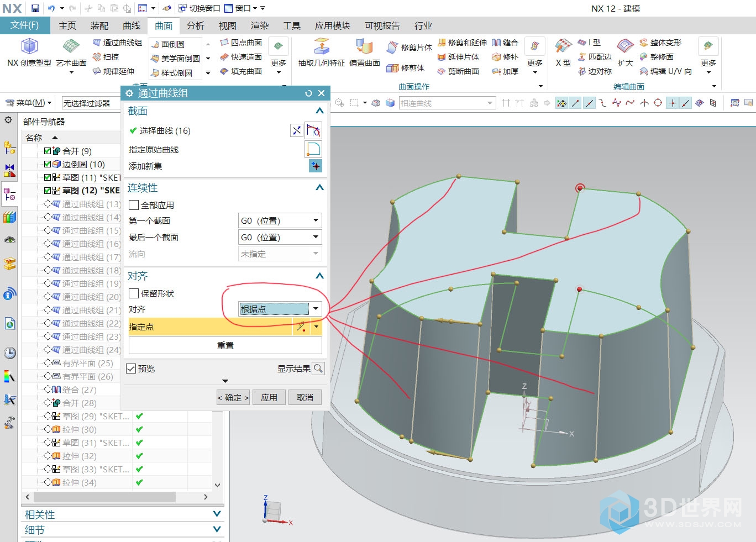Choose the 快速造面 tool
The height and width of the screenshot is (542, 756).
241,57
